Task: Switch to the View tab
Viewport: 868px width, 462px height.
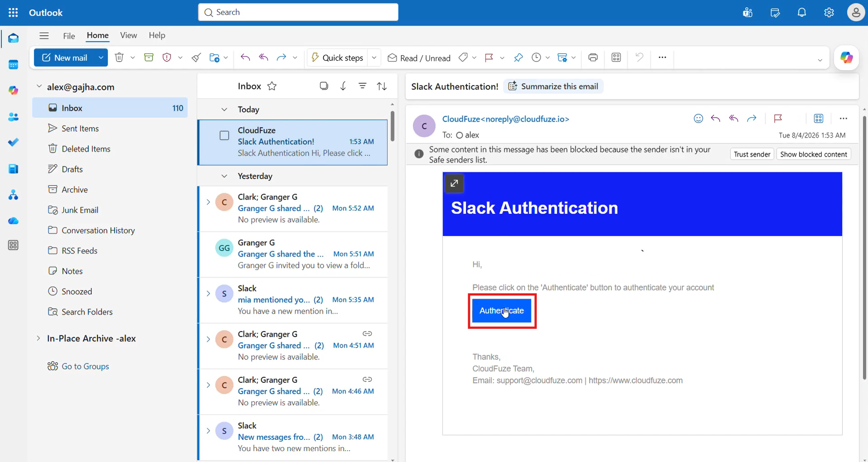Action: tap(129, 35)
